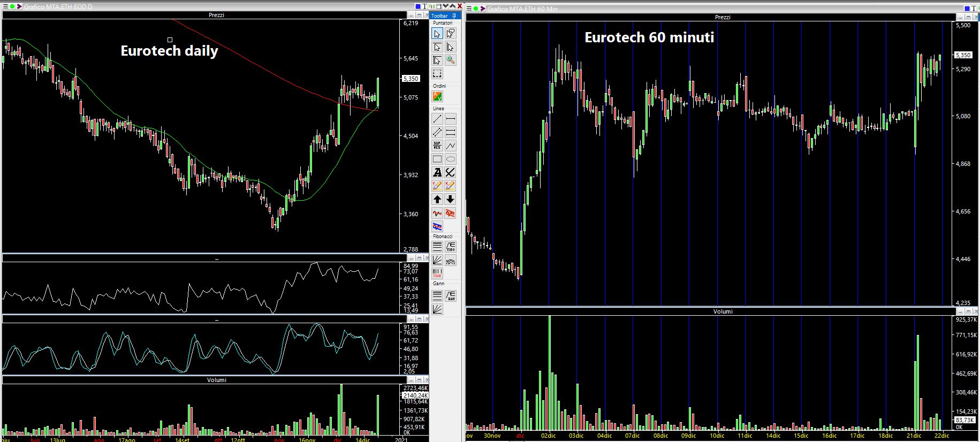Select the first pencil marker tool
The image size is (980, 442).
[437, 186]
